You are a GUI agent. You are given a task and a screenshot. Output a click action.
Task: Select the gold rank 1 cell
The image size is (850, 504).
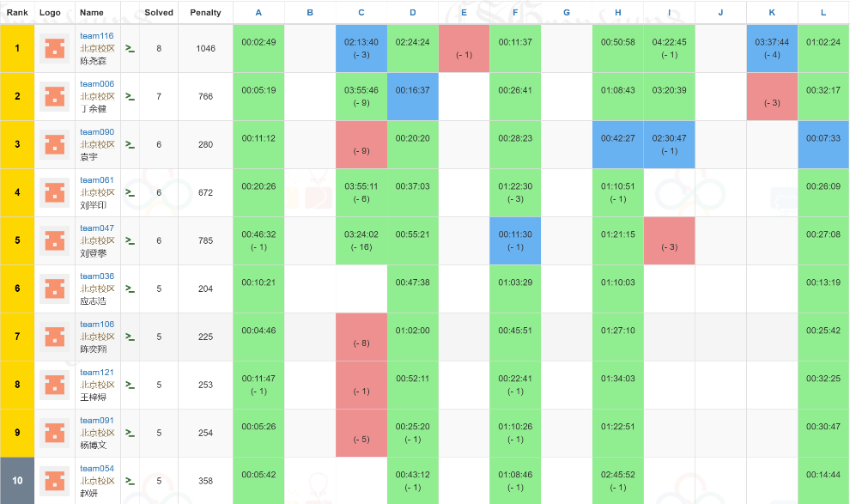point(17,49)
